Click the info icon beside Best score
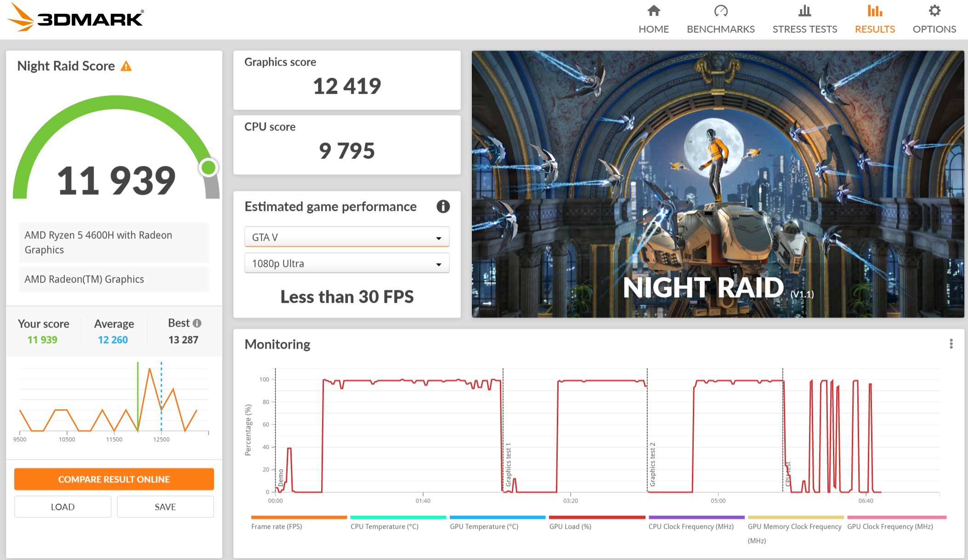The height and width of the screenshot is (560, 968). click(197, 323)
